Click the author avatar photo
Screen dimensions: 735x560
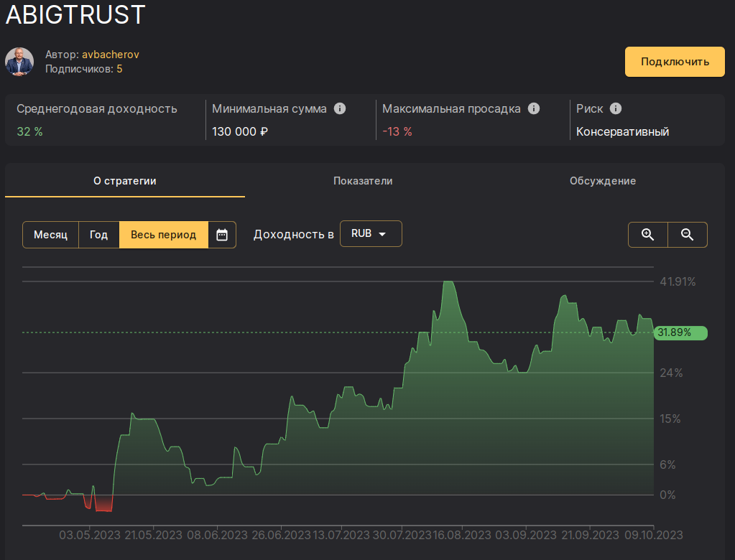pyautogui.click(x=19, y=62)
